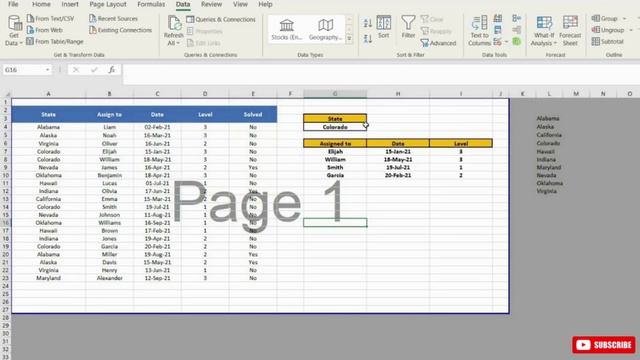Switch to the Insert tab
The width and height of the screenshot is (640, 360).
(70, 4)
